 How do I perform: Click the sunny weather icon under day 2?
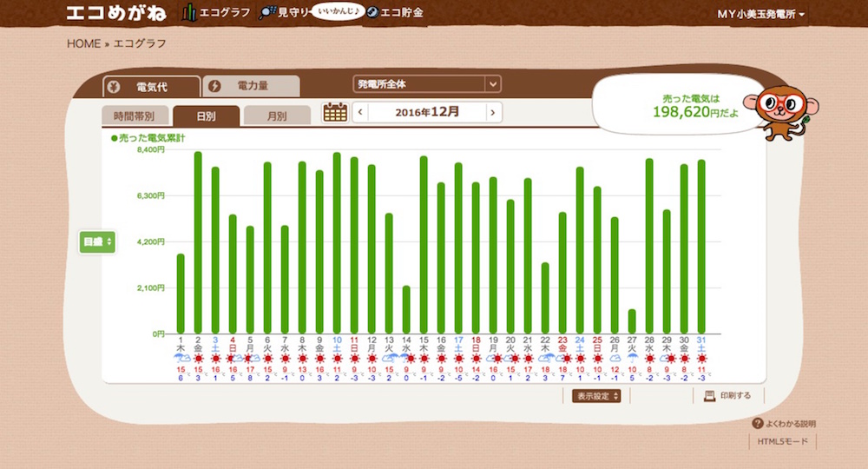[198, 359]
